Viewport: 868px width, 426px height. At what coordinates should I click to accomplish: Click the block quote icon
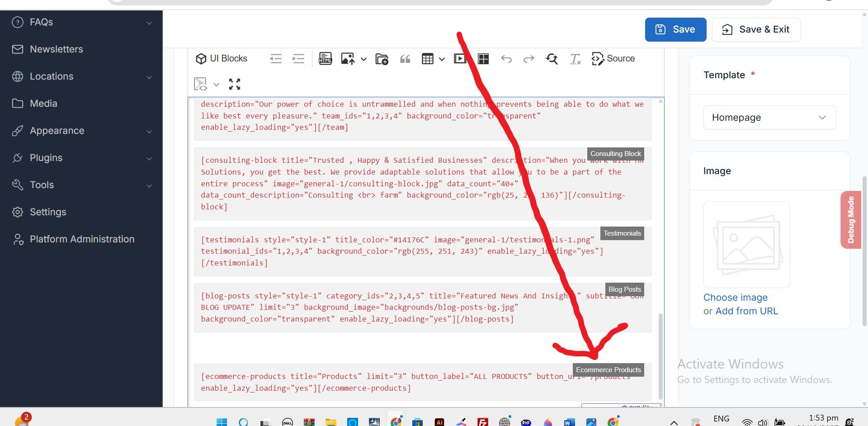pyautogui.click(x=405, y=59)
